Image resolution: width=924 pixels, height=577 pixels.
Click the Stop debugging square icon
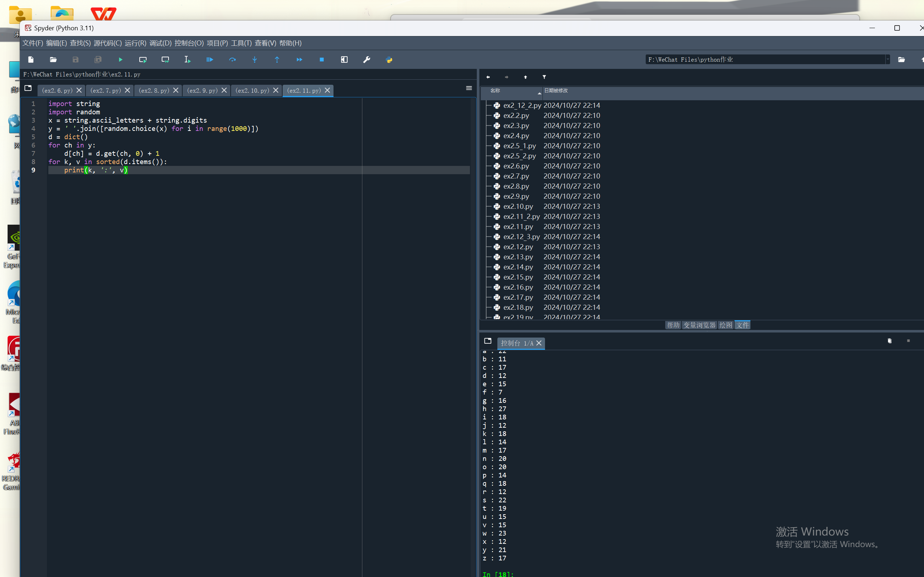(x=322, y=60)
